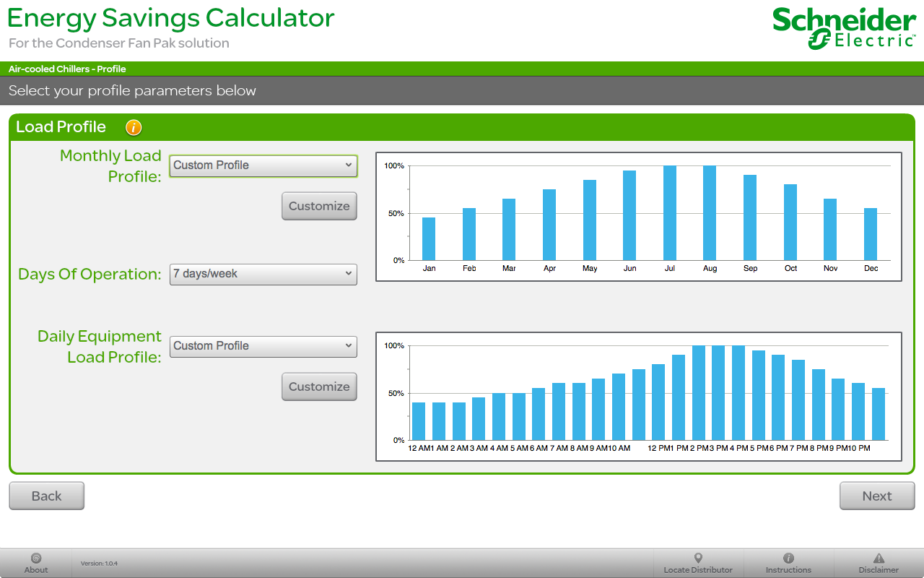
Task: Select the May bar in the monthly chart
Action: [590, 220]
